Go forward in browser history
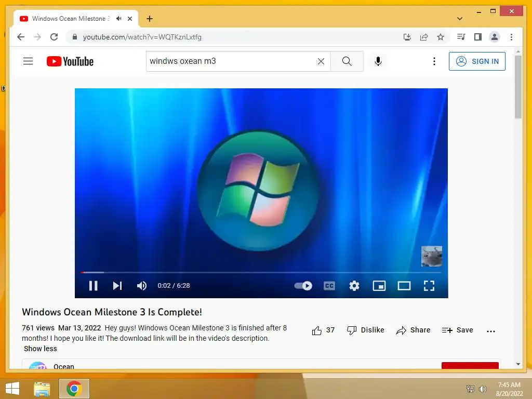Viewport: 532px width, 399px height. [x=37, y=37]
